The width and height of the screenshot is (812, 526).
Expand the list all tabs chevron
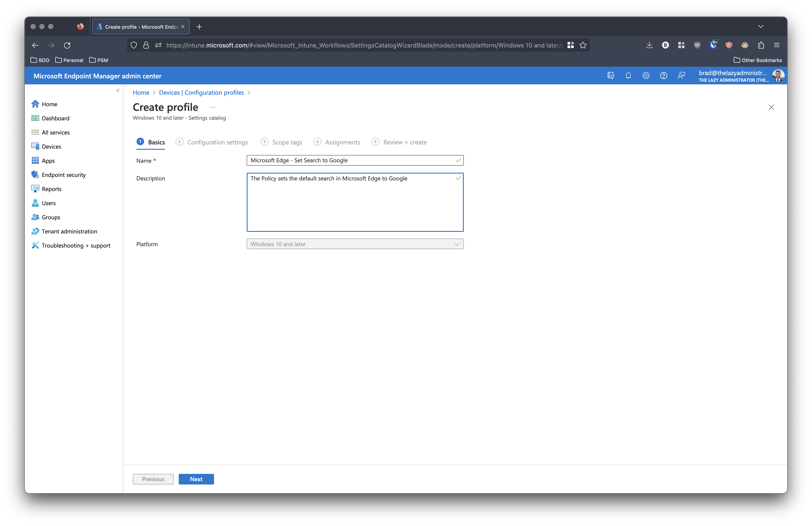761,27
